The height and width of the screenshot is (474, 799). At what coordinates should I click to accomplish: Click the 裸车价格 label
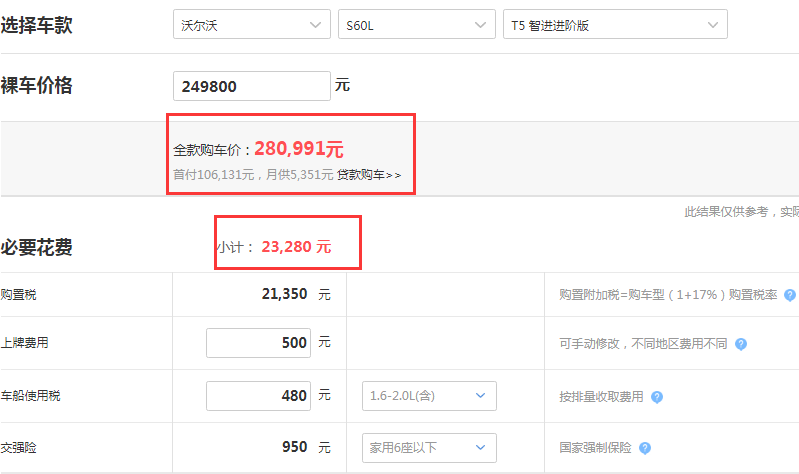[x=37, y=85]
